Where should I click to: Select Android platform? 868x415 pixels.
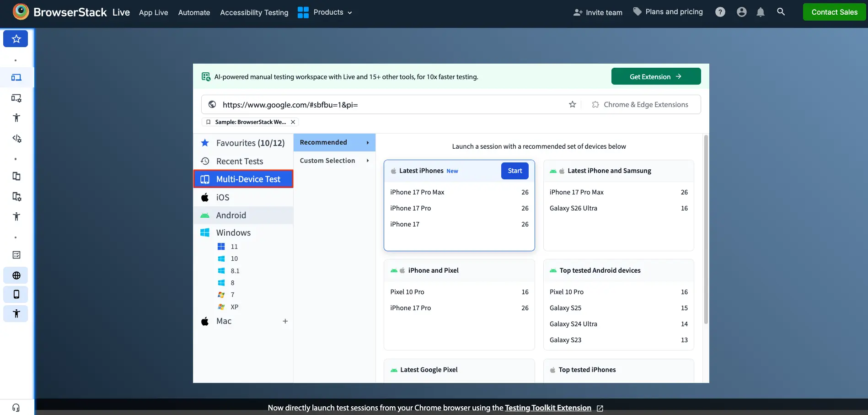(x=243, y=215)
